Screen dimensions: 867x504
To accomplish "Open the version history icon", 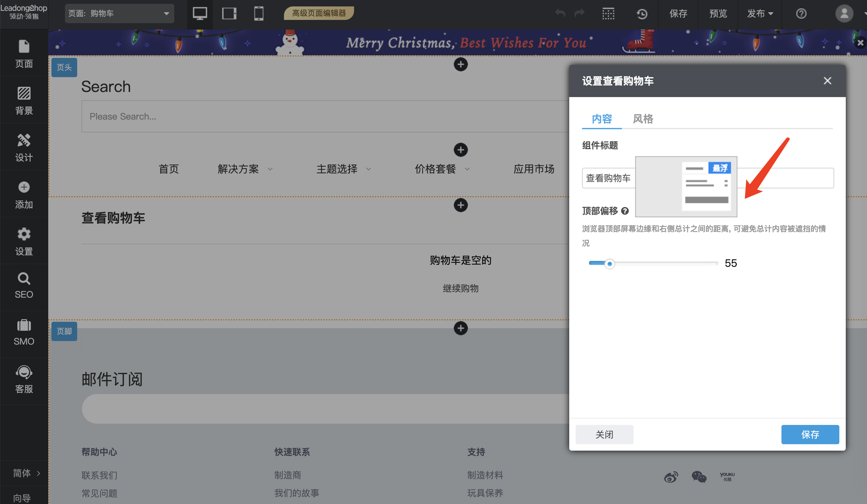I will 641,14.
